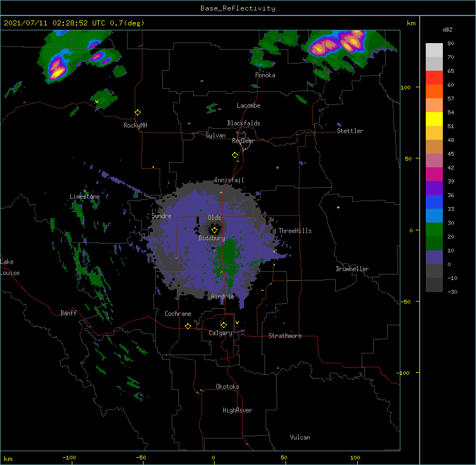This screenshot has height=465, width=476.
Task: Click the yellow diamond marker below Cochrane
Action: (x=188, y=326)
